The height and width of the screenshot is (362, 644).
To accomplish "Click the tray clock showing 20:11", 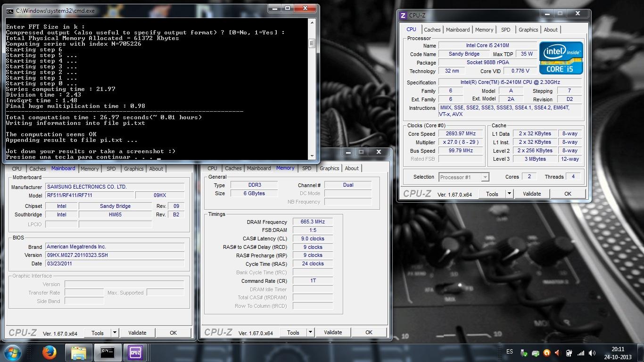I will pos(618,349).
